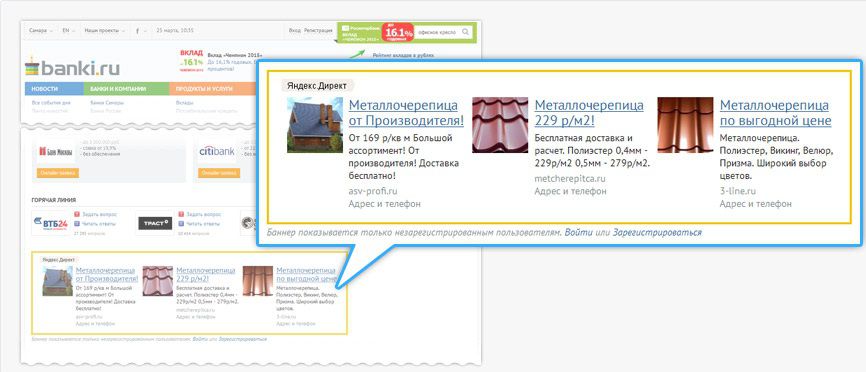Click the Банк Москвы logo

pyautogui.click(x=55, y=151)
